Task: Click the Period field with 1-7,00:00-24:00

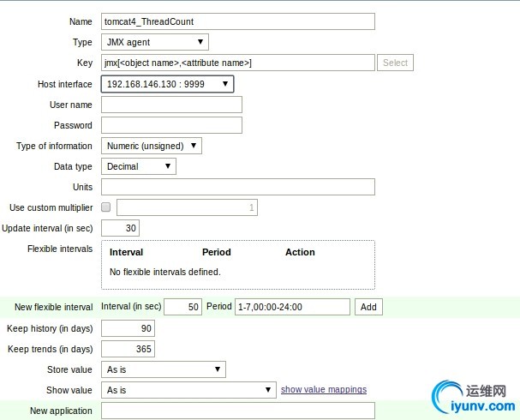Action: click(x=292, y=307)
